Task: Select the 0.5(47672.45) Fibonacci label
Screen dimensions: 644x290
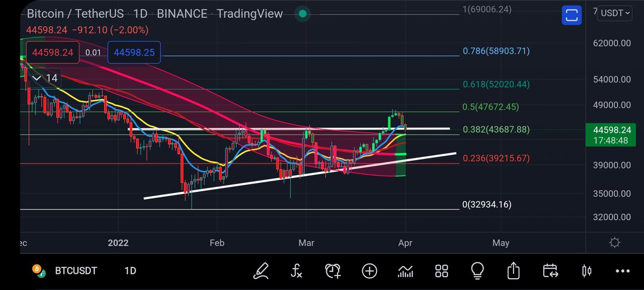Action: [x=491, y=107]
